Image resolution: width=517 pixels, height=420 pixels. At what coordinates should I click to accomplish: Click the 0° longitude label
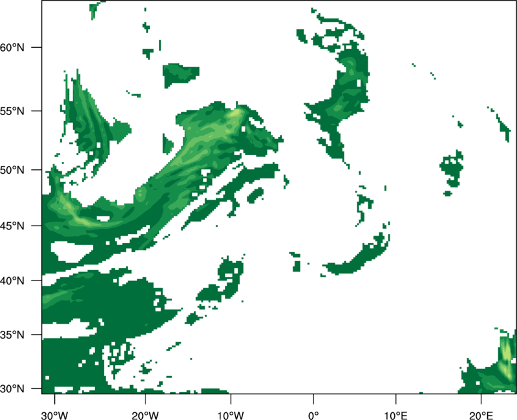point(313,415)
